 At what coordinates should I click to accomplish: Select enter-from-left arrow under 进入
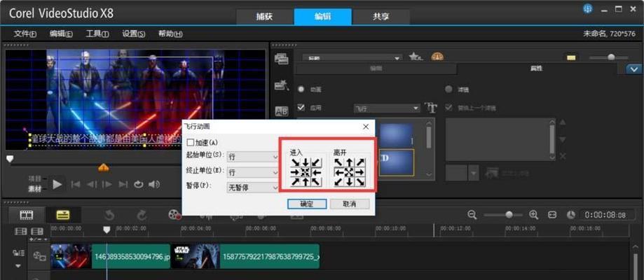coord(295,172)
